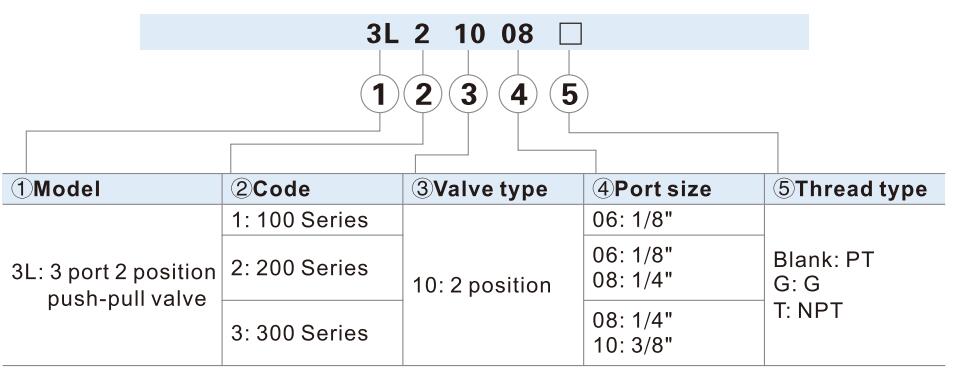Click the '3L' text in model code
Viewport: 953px width, 369px height.
click(x=382, y=34)
